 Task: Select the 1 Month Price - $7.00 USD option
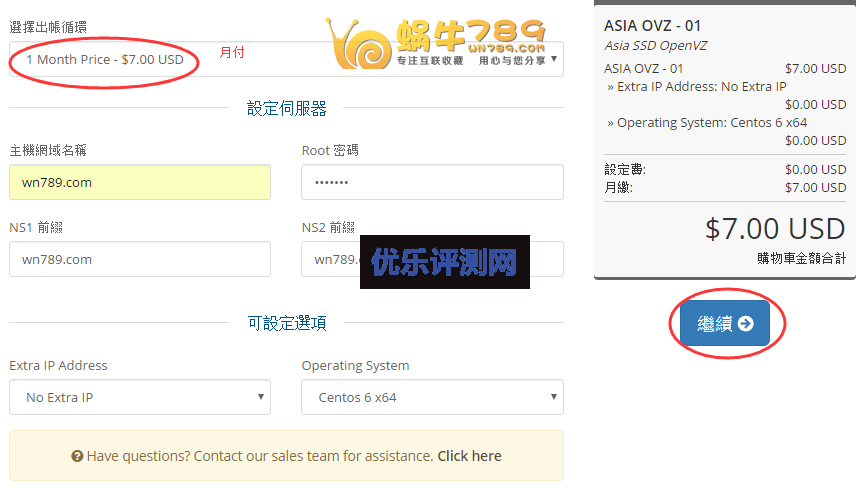pyautogui.click(x=105, y=60)
